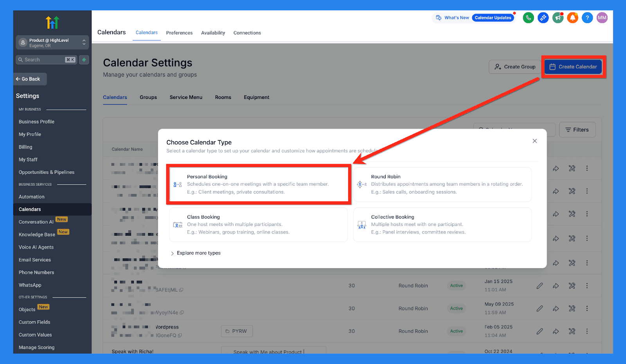Click the HighLevel logo
This screenshot has width=626, height=364.
click(52, 22)
